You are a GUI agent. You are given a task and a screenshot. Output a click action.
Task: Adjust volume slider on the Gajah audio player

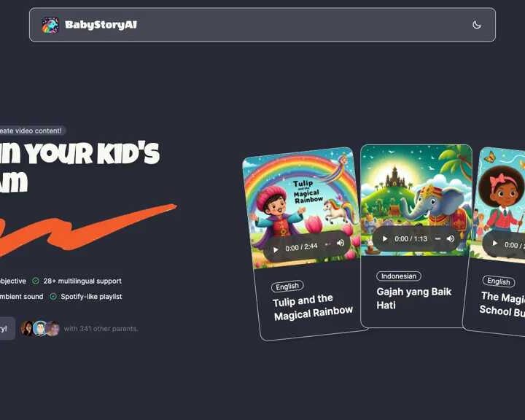(437, 238)
